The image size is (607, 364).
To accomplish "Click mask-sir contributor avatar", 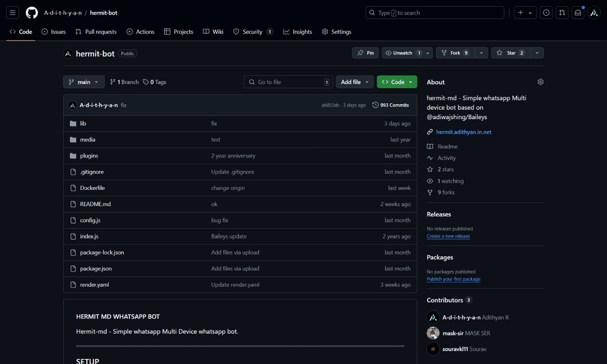I will tap(433, 333).
